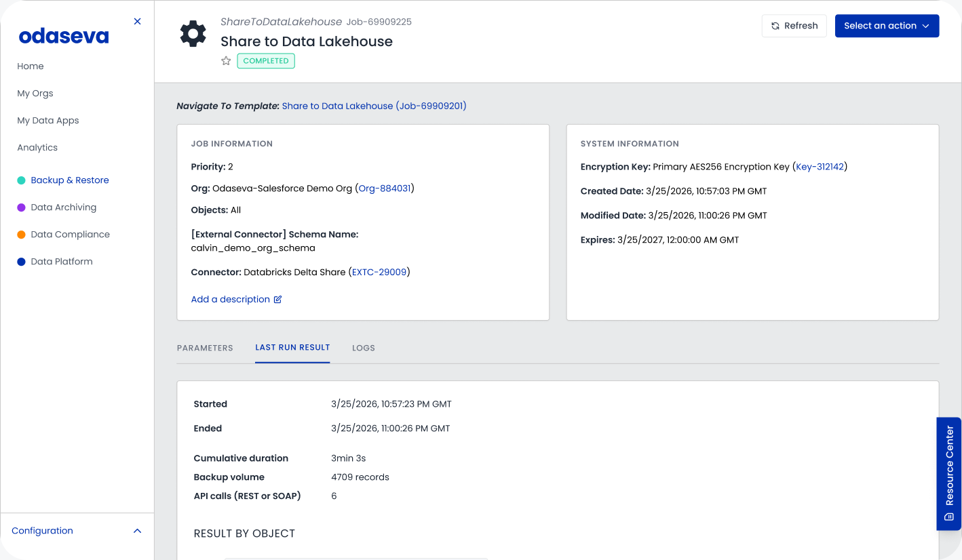Click the odaseva logo

[x=64, y=36]
